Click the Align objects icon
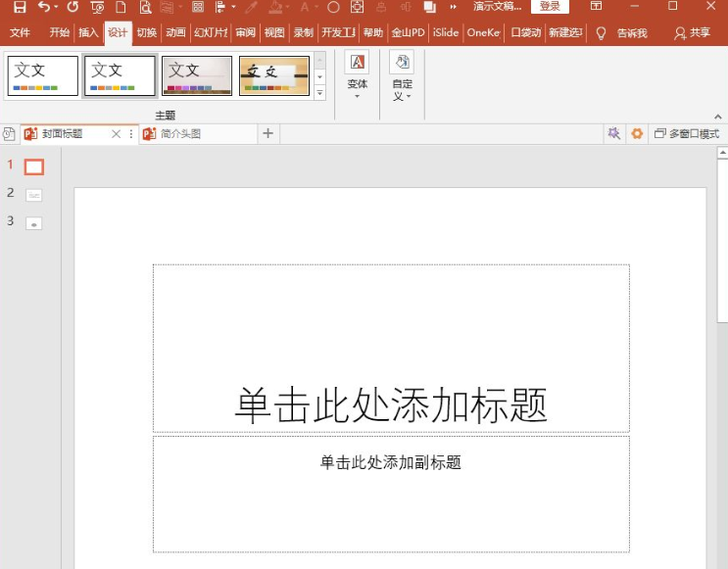728x569 pixels. pyautogui.click(x=220, y=7)
